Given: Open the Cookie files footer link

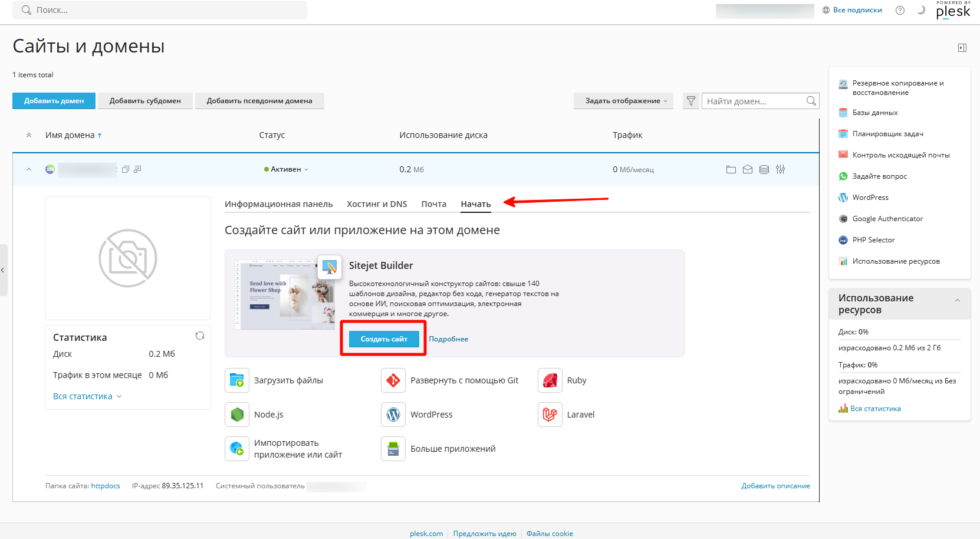Looking at the screenshot, I should click(550, 534).
